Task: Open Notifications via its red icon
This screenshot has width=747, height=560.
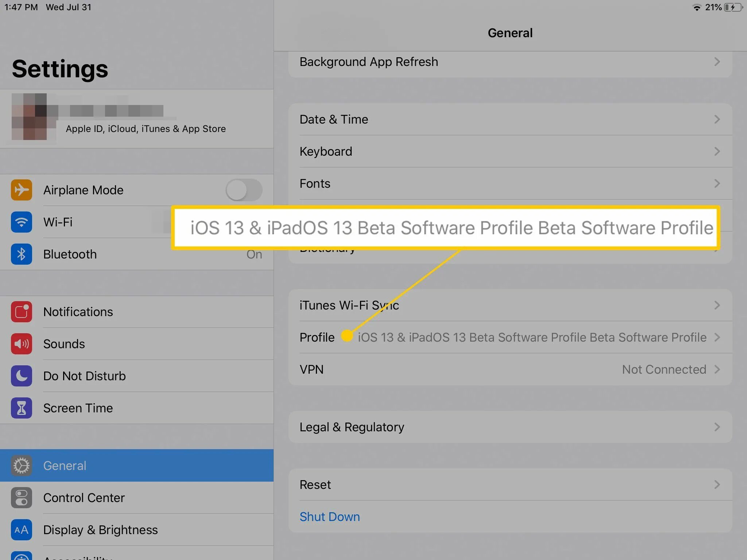Action: [x=21, y=312]
